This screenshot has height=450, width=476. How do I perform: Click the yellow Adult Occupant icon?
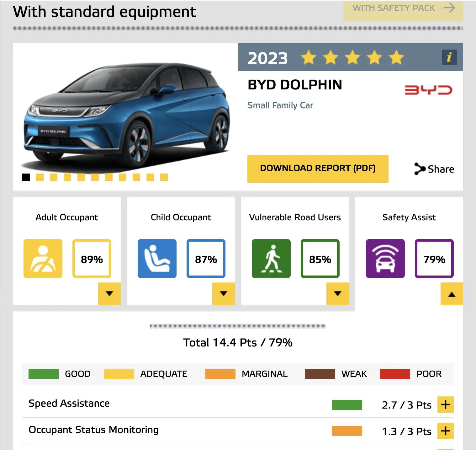pyautogui.click(x=43, y=259)
